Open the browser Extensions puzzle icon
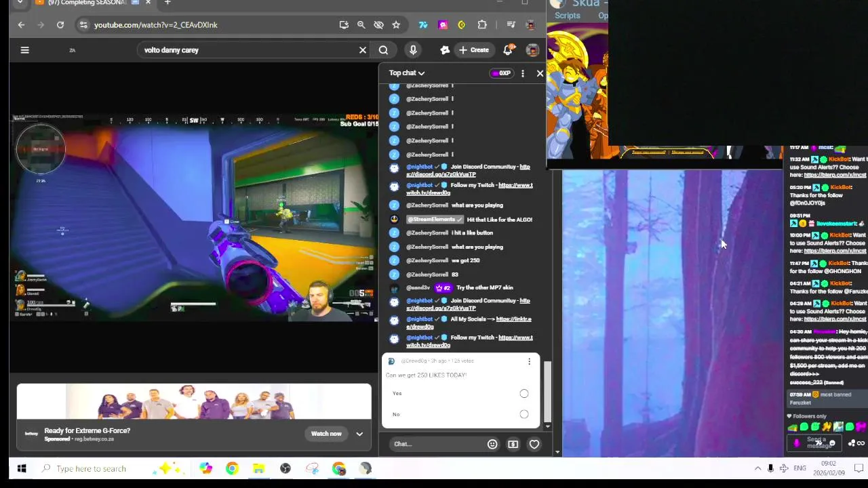868x488 pixels. coord(482,24)
